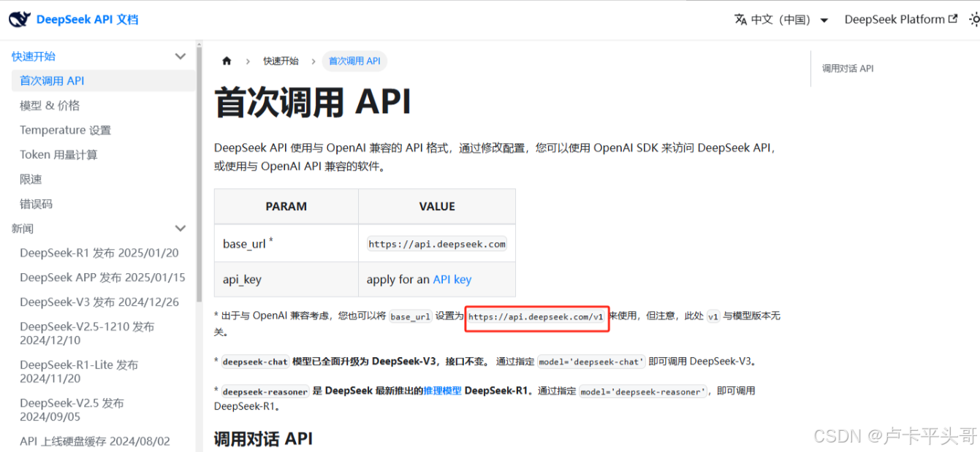The height and width of the screenshot is (452, 980).
Task: Select 首次调用 API in the sidebar
Action: click(104, 81)
